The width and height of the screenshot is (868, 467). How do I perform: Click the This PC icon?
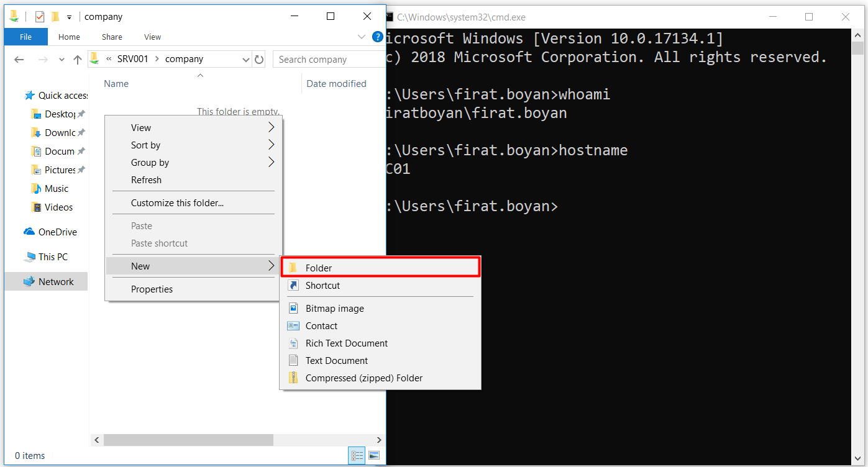(29, 257)
